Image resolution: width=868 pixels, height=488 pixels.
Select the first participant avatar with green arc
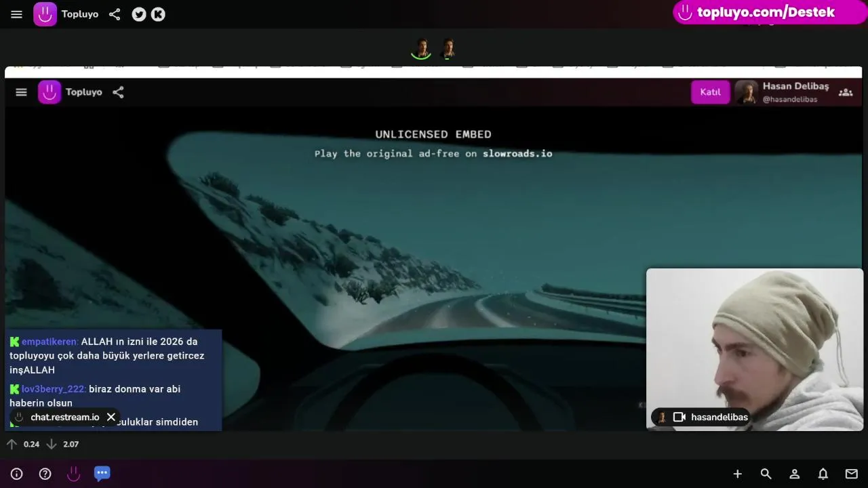tap(421, 49)
